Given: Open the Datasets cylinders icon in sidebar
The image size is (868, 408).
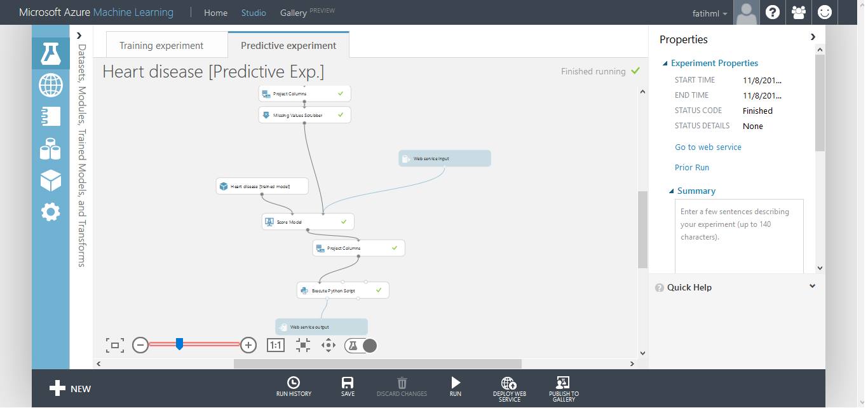Looking at the screenshot, I should coord(50,149).
